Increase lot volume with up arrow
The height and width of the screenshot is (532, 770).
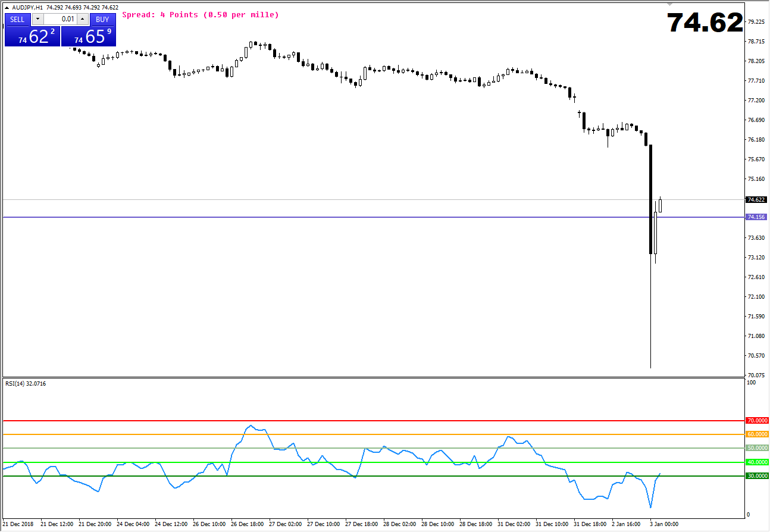pyautogui.click(x=83, y=19)
